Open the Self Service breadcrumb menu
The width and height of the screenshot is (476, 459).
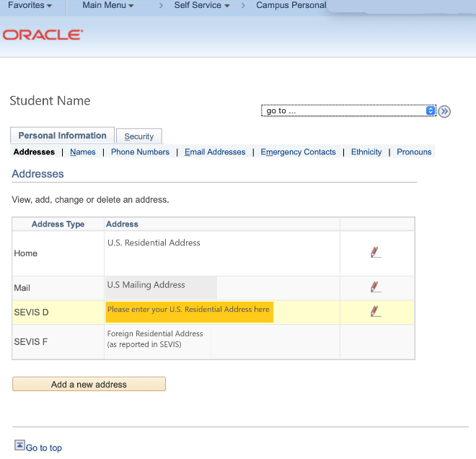pos(202,6)
